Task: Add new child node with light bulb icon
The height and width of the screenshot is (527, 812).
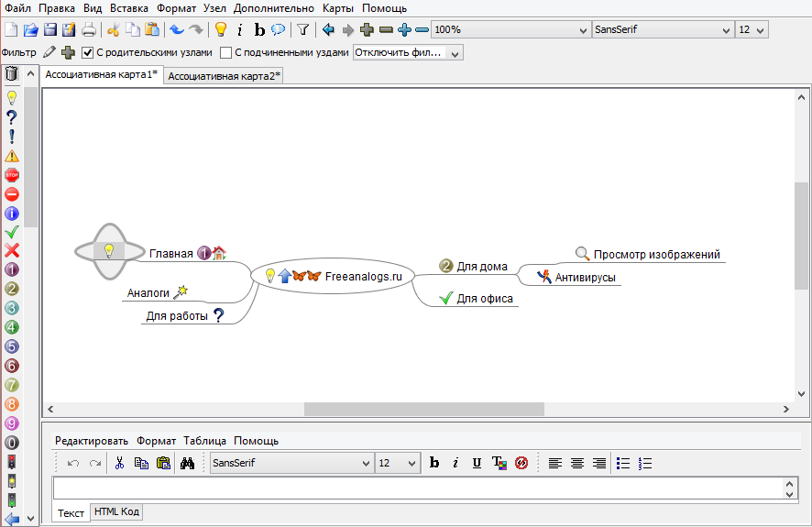Action: point(221,29)
